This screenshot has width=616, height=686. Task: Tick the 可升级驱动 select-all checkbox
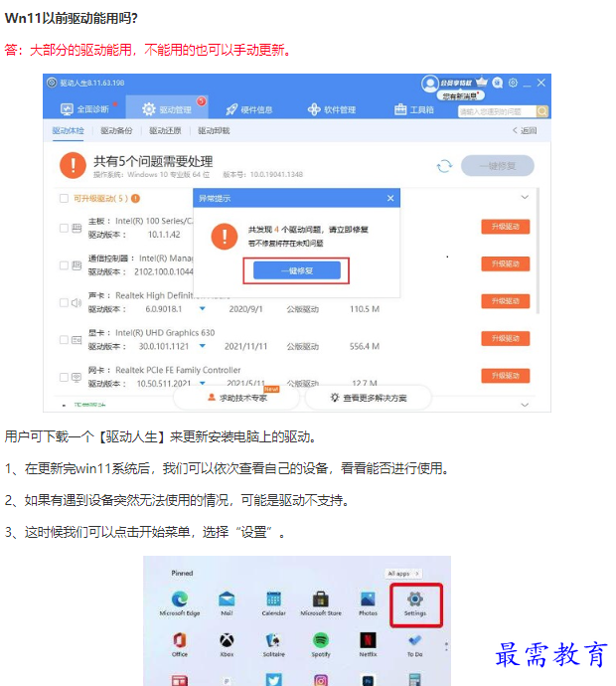click(64, 199)
